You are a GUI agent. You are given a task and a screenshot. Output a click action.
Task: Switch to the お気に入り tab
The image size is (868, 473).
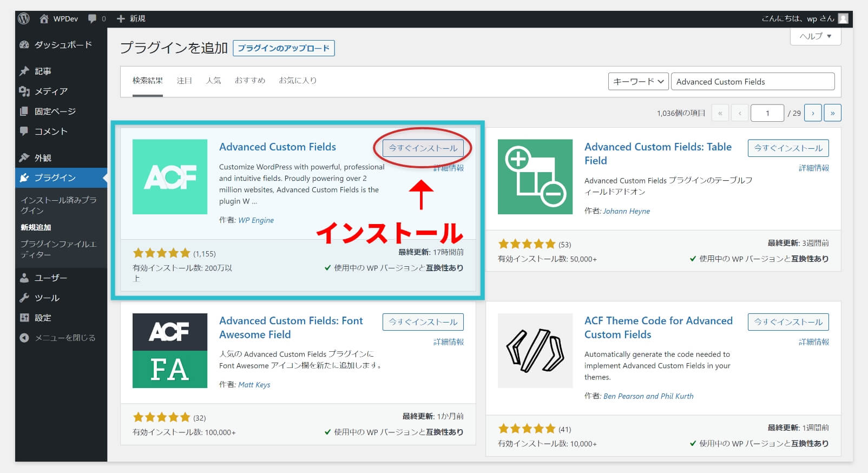298,80
